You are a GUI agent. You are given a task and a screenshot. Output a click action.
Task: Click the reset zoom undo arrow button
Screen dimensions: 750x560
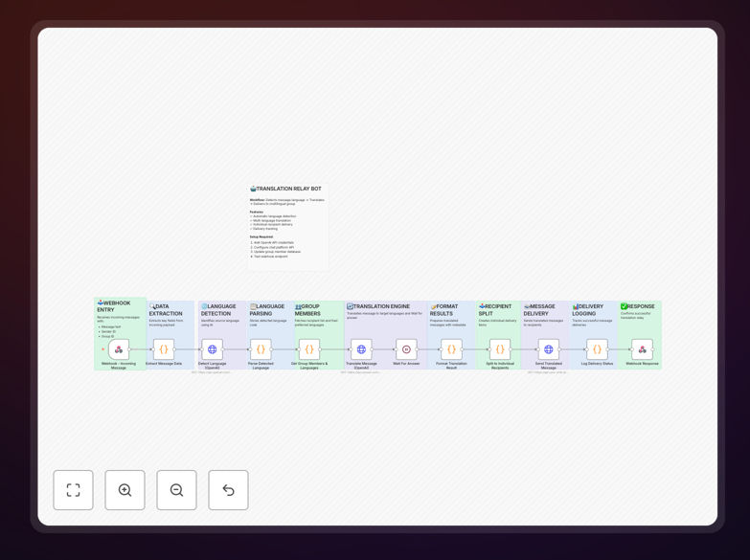click(228, 490)
